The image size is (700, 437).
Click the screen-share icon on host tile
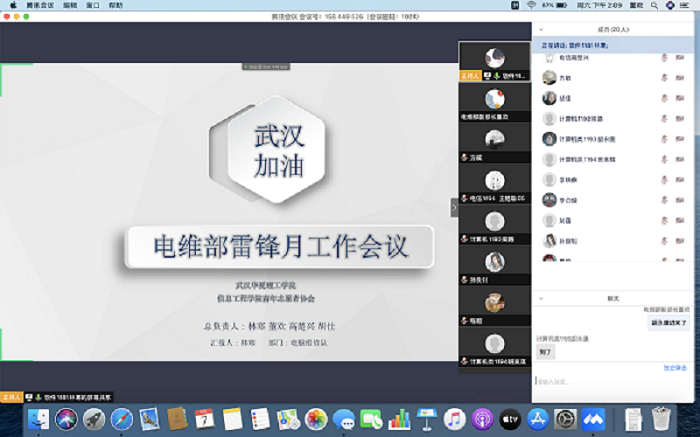coord(488,76)
